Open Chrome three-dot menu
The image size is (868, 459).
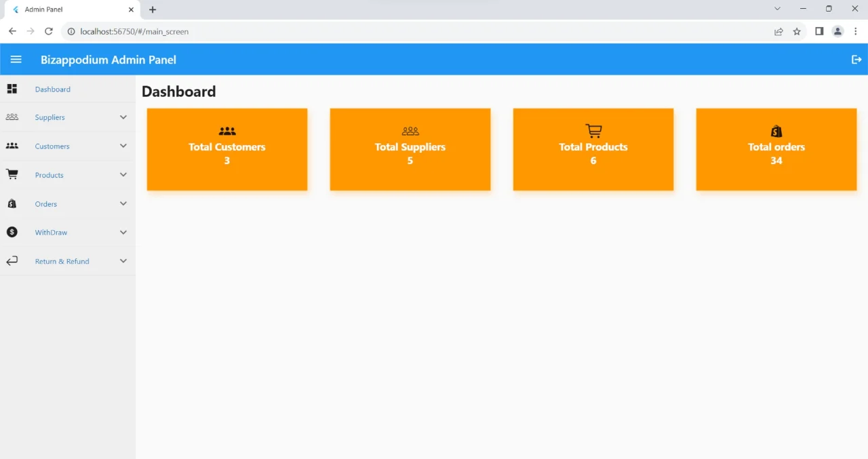pos(856,31)
